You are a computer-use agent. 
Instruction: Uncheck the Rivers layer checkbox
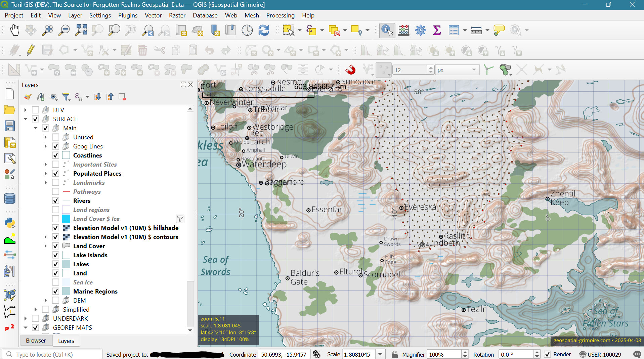(x=56, y=200)
